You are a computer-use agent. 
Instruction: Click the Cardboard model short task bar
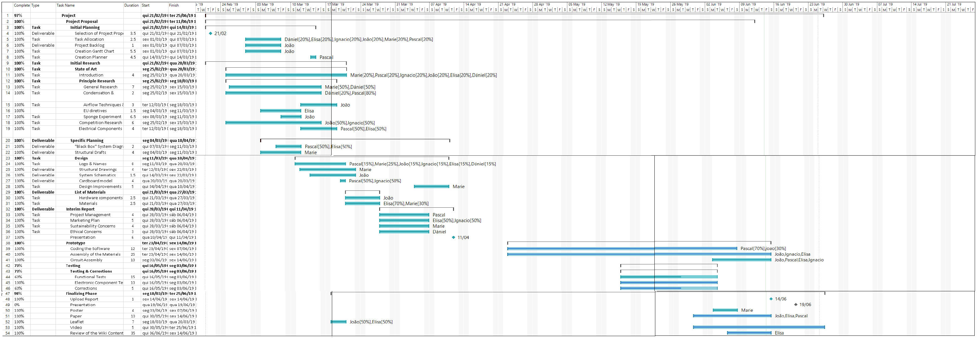click(x=343, y=181)
